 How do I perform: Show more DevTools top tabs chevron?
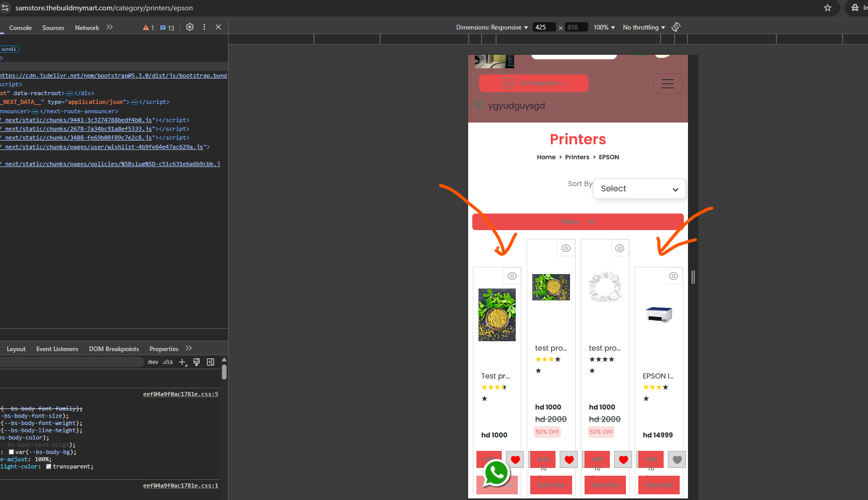(x=110, y=27)
